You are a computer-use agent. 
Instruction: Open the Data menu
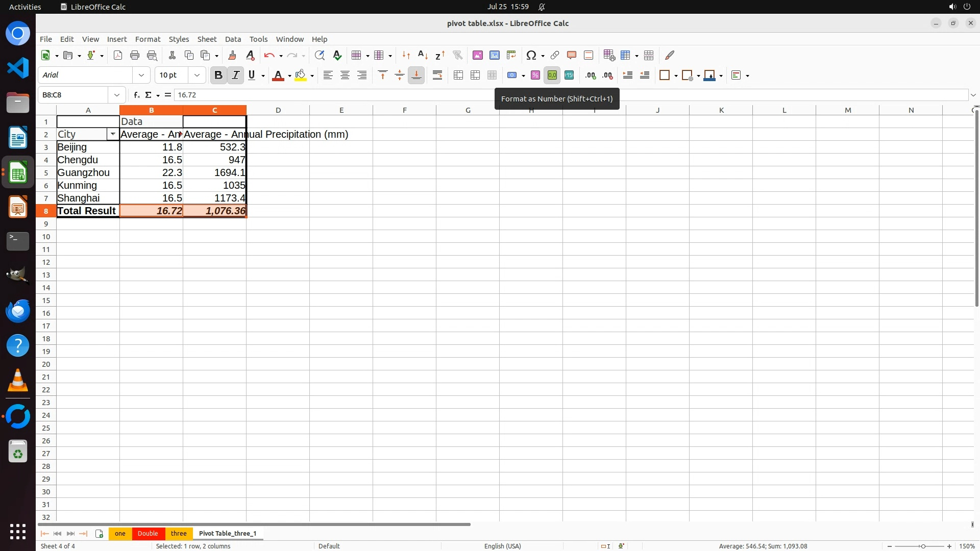tap(233, 39)
